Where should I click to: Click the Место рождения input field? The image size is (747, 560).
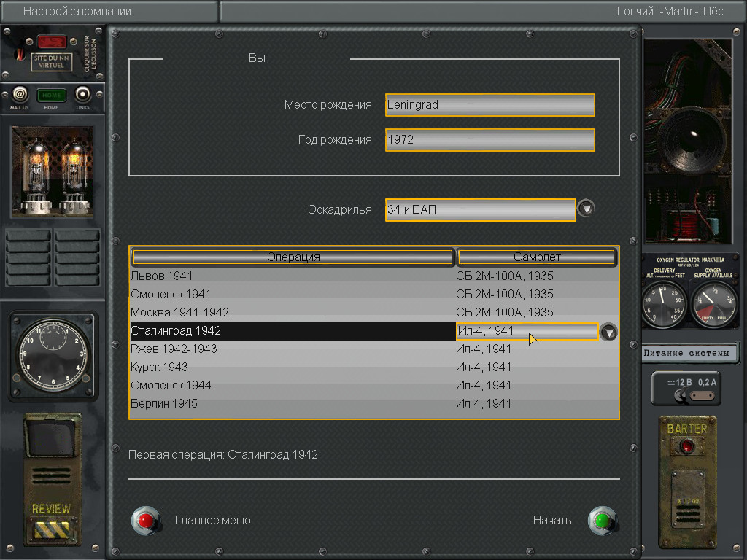(489, 105)
